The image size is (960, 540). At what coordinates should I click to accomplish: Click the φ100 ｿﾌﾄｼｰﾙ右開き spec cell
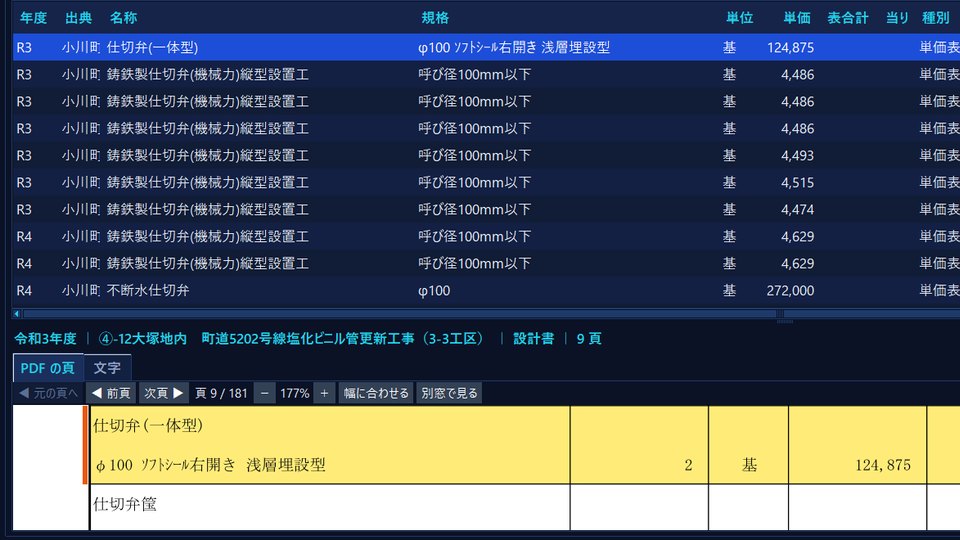[x=514, y=47]
